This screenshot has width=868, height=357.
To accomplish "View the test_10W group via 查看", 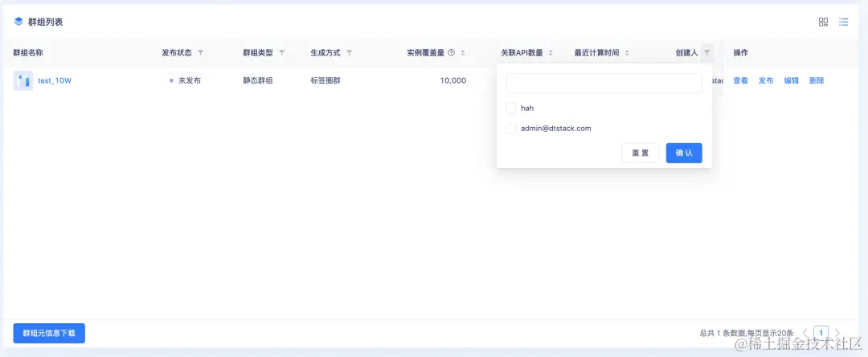I will 741,81.
